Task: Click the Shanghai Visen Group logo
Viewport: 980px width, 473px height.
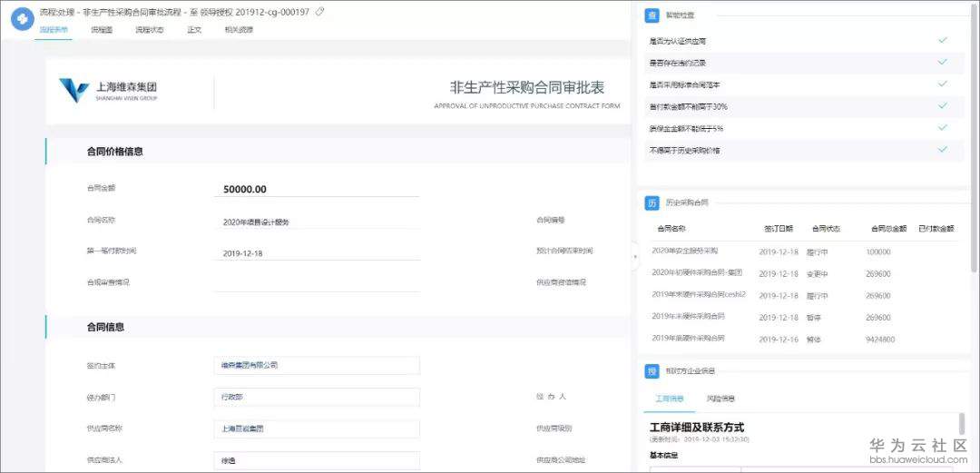Action: (x=108, y=91)
